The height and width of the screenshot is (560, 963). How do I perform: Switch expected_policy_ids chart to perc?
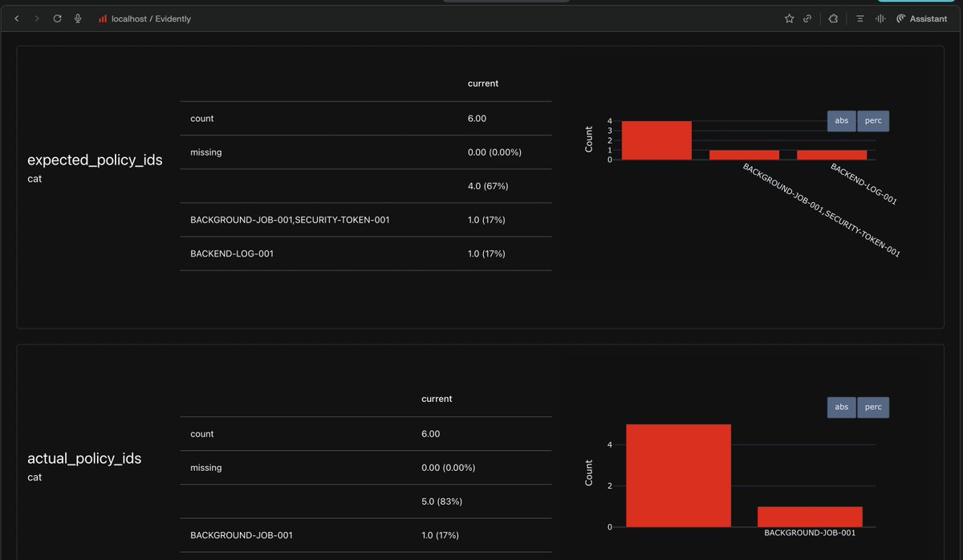point(873,120)
